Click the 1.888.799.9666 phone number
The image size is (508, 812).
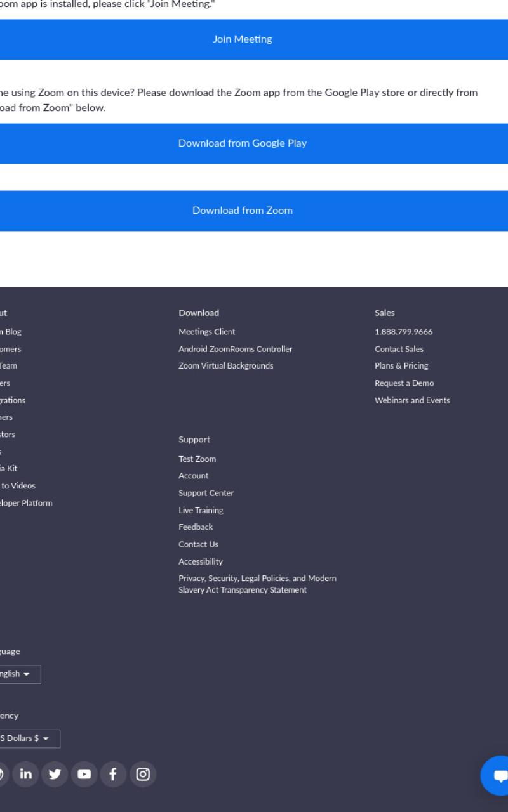404,332
